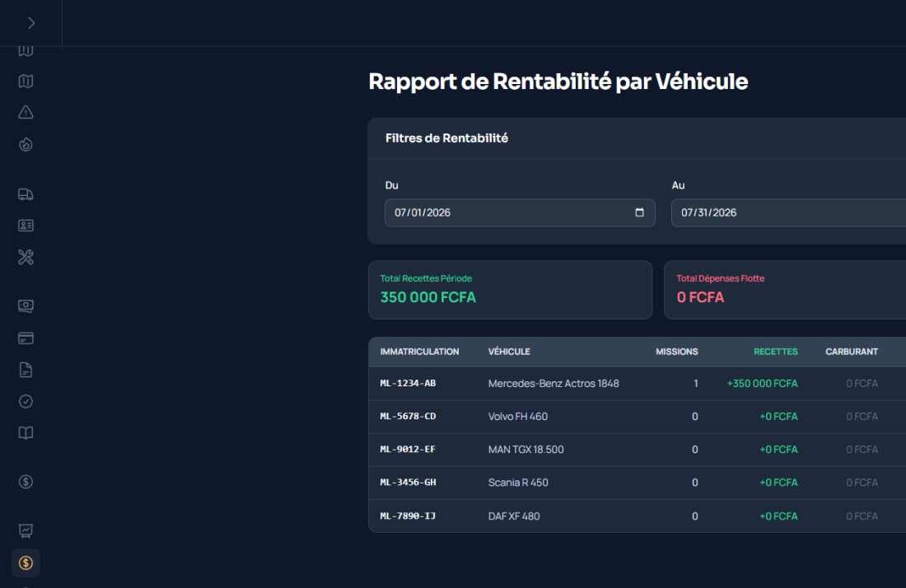Click the Filtres de Rentabilité heading

point(446,138)
